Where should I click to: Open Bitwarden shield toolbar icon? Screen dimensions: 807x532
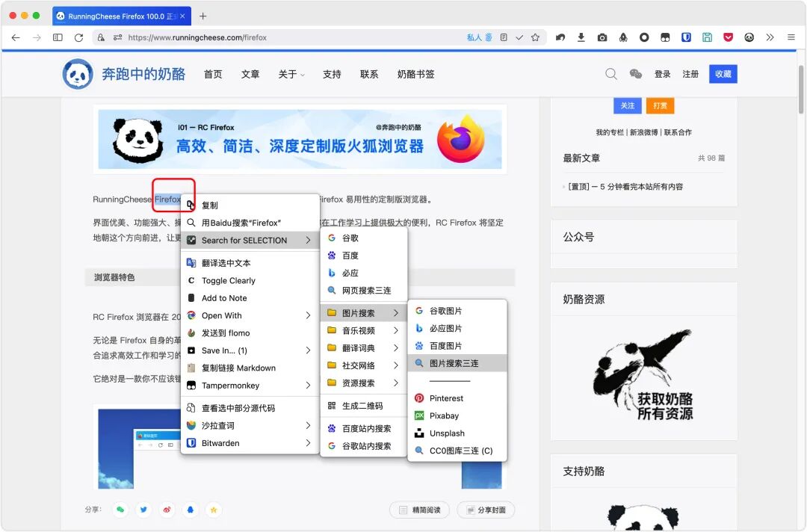pos(686,37)
